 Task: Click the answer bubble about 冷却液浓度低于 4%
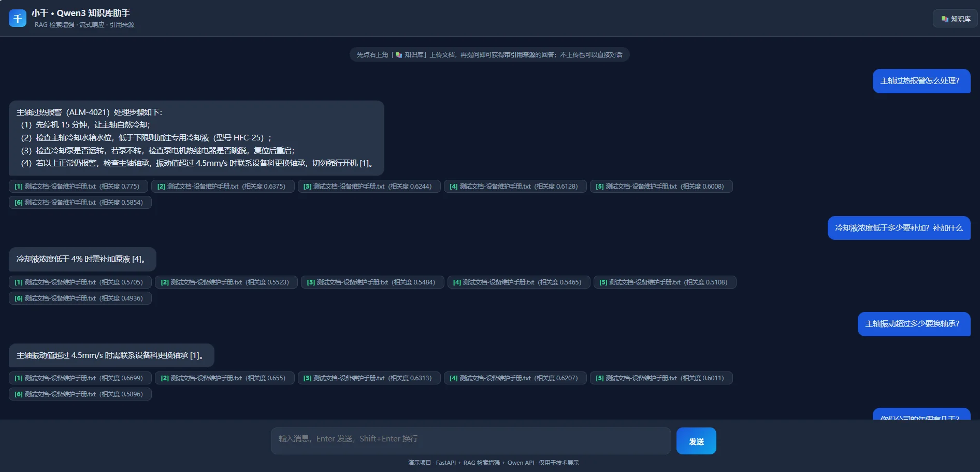[x=82, y=259]
